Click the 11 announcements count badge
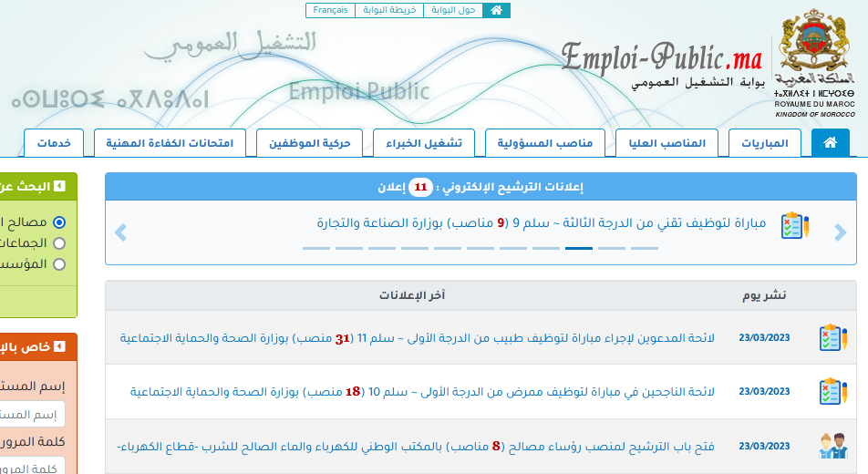Viewport: 868px width, 474px height. pos(420,187)
